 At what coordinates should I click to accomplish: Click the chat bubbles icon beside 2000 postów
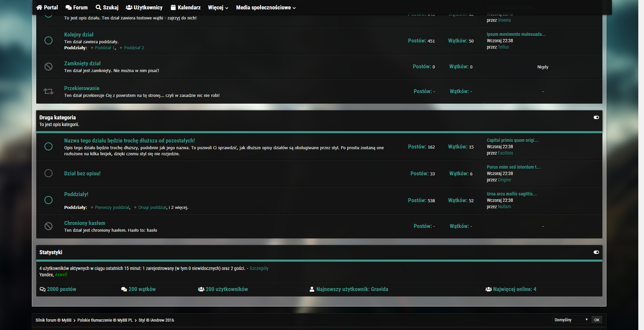(x=43, y=289)
